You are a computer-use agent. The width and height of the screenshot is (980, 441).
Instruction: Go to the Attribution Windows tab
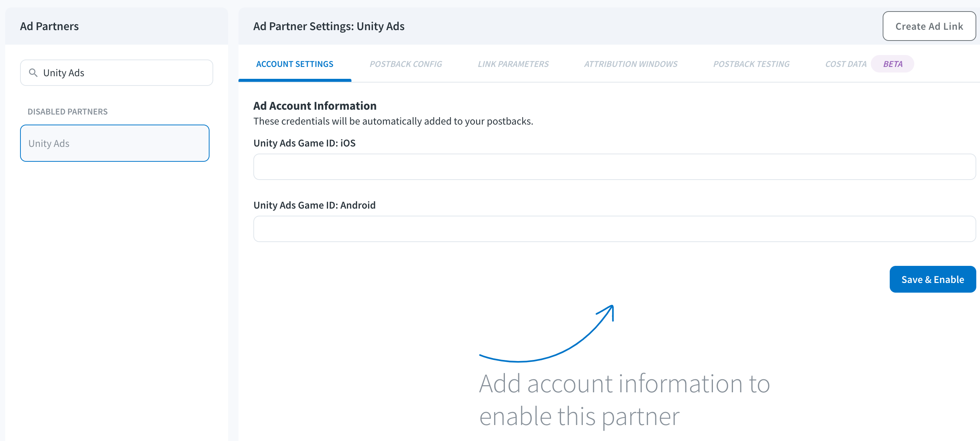(630, 64)
